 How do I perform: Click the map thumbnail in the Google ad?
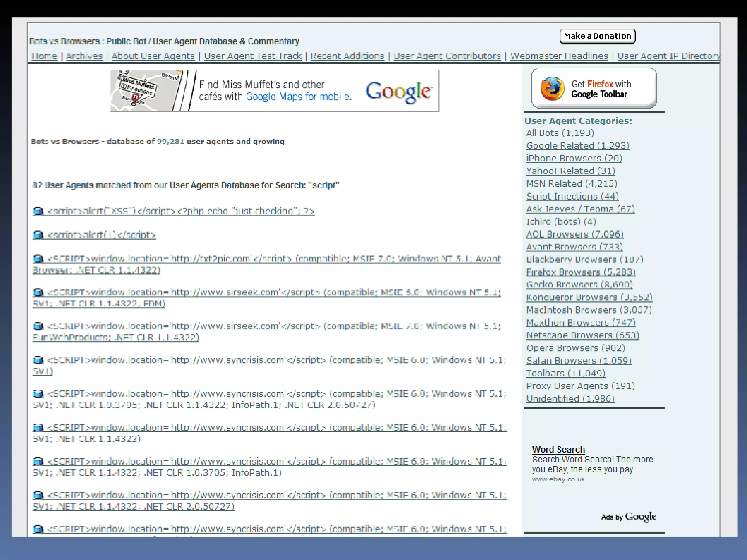pos(145,91)
